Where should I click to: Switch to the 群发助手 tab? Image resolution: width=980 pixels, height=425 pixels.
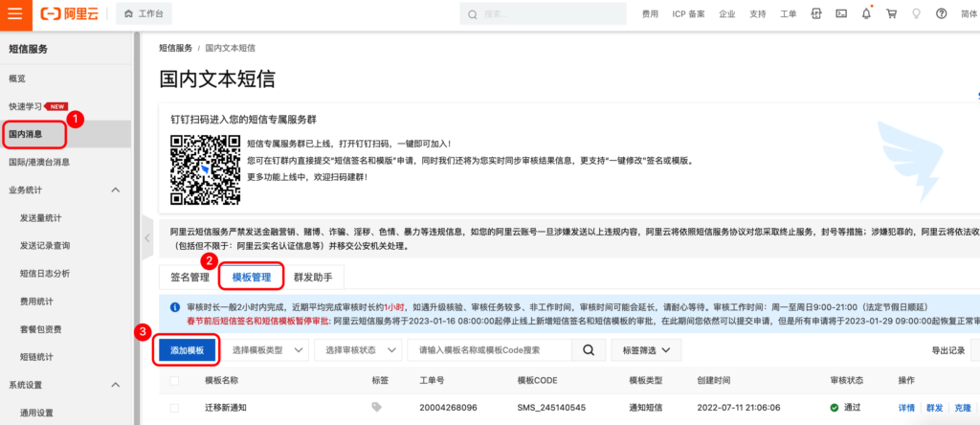pos(312,278)
